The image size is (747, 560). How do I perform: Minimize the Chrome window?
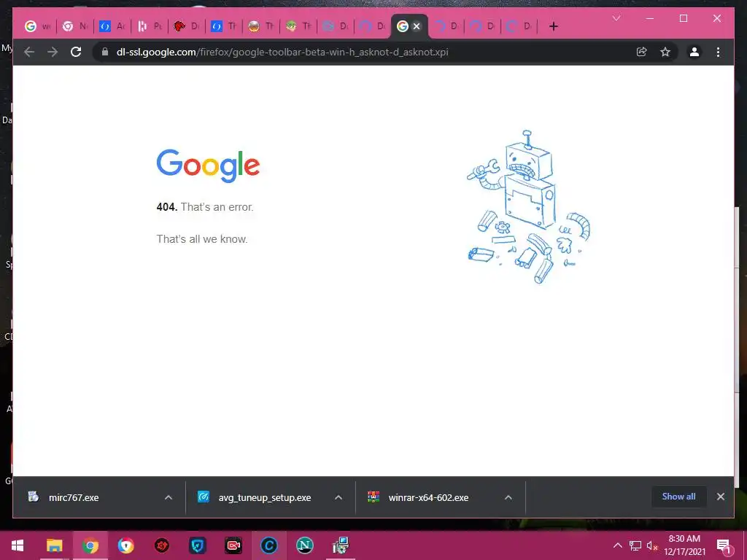pyautogui.click(x=650, y=18)
